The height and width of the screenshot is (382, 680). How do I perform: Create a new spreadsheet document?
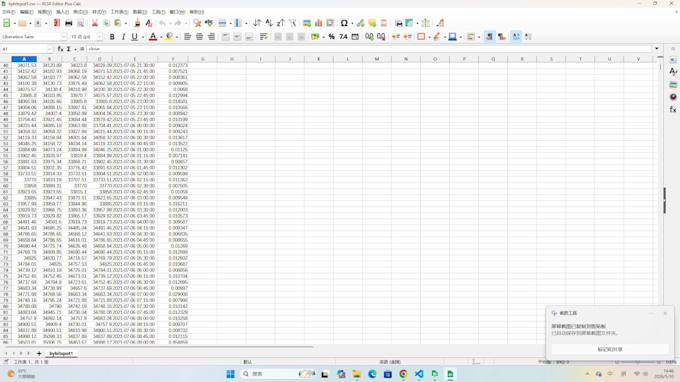pos(7,23)
